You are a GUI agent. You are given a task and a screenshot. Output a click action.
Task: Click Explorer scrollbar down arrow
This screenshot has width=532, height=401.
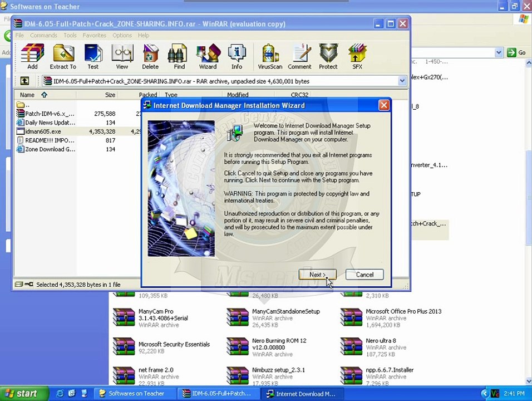529,381
